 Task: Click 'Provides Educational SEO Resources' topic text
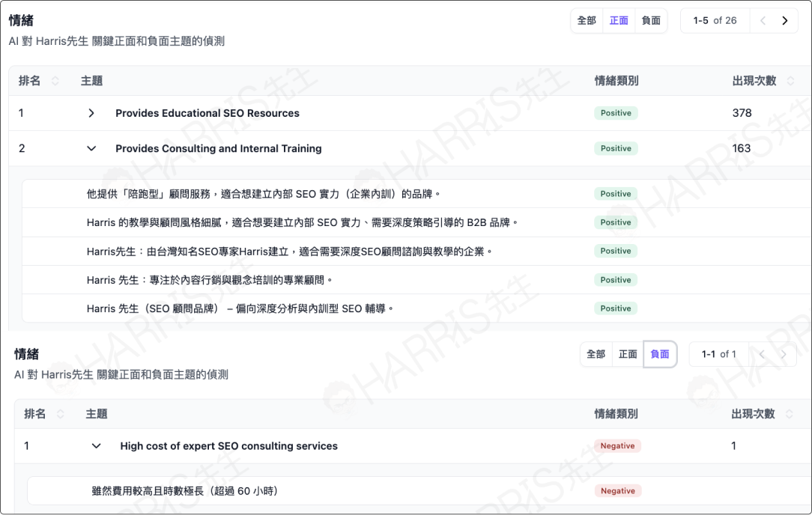coord(207,113)
